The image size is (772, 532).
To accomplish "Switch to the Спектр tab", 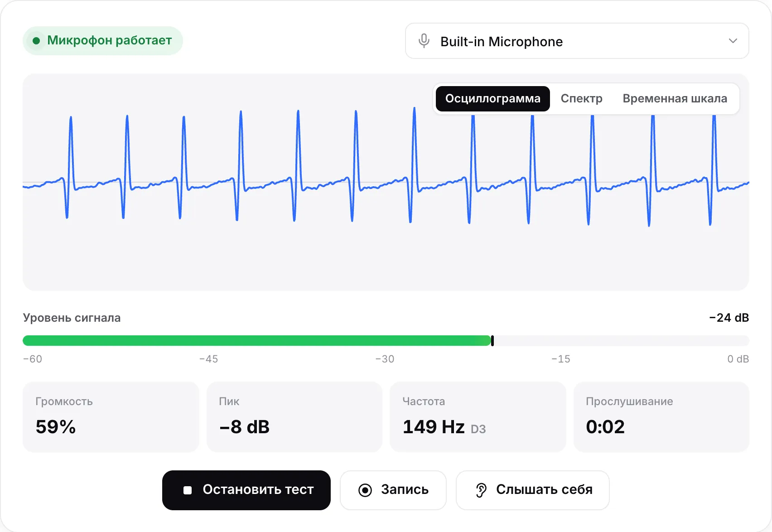I will coord(581,98).
